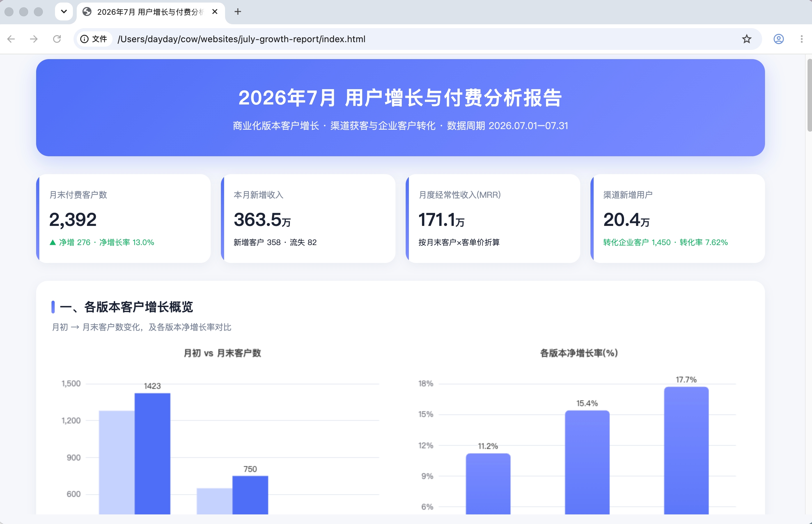Click the 171.1万 MRR value
Screen dimensions: 812x524
(x=441, y=220)
